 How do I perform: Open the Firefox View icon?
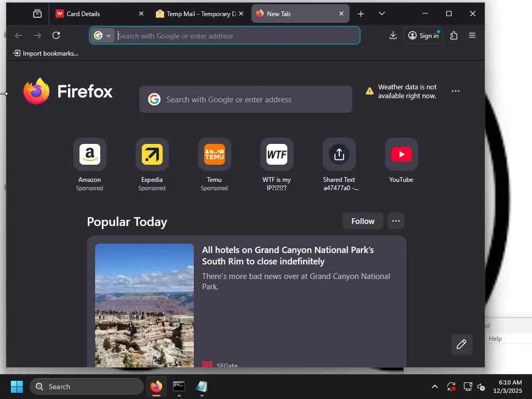coord(37,14)
